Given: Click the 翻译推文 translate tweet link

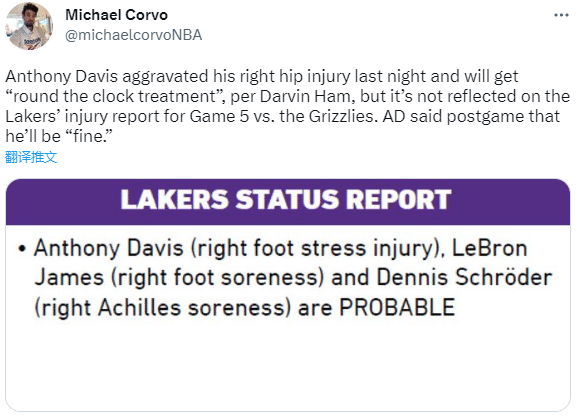Looking at the screenshot, I should click(31, 157).
